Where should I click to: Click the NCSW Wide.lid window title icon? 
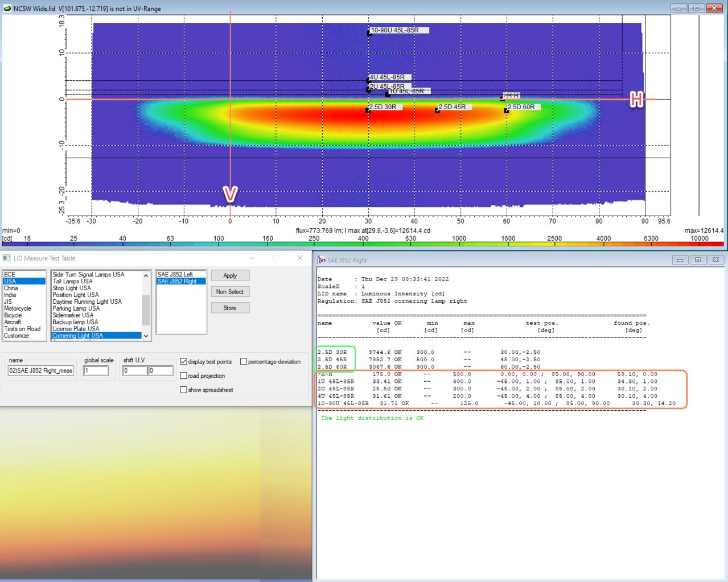coord(7,9)
